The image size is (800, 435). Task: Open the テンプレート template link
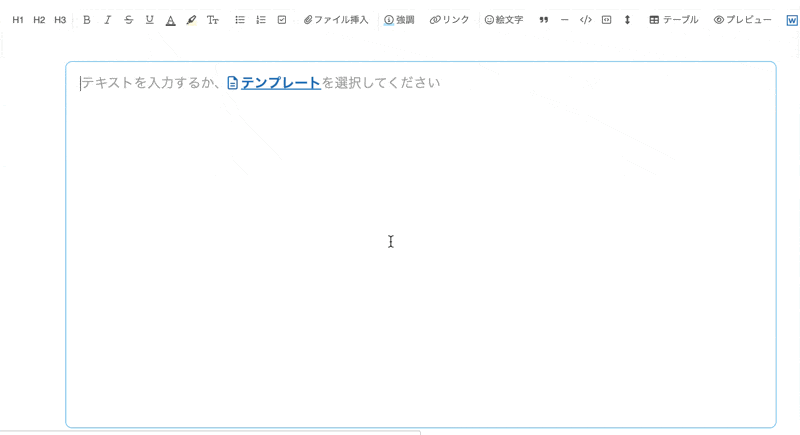point(281,83)
